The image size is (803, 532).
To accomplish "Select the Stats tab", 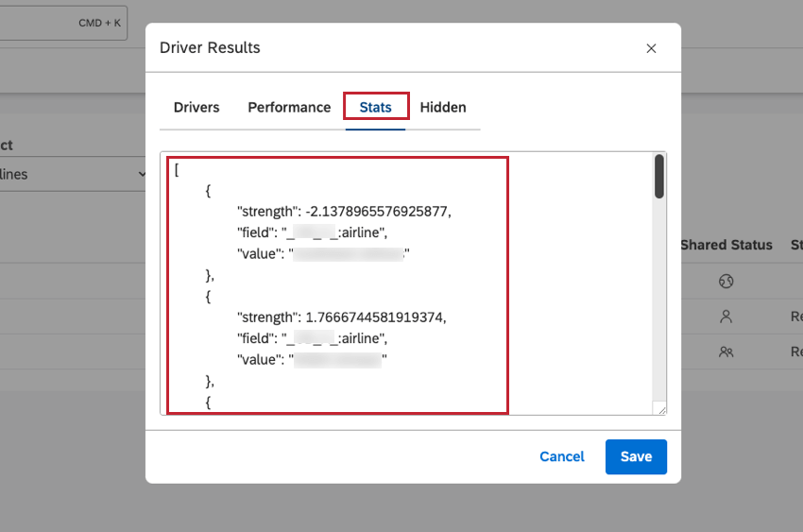I will tap(375, 107).
